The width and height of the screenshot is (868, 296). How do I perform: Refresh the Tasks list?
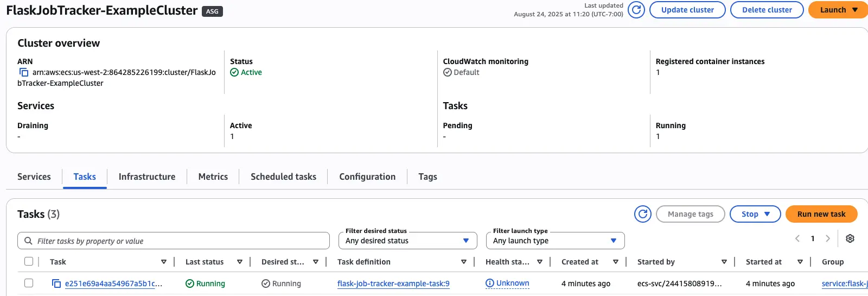pos(643,214)
